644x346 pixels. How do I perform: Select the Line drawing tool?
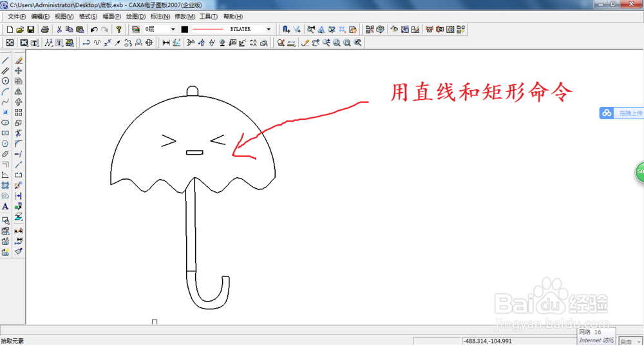click(5, 61)
